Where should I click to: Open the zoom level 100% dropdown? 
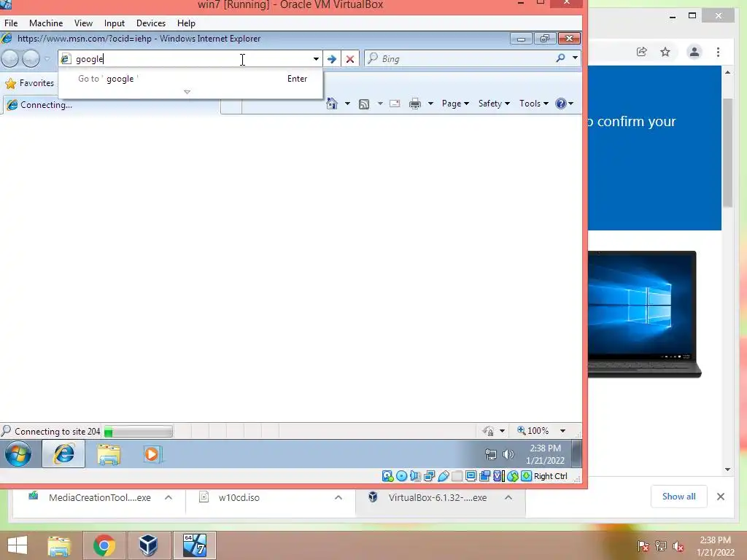(x=562, y=431)
